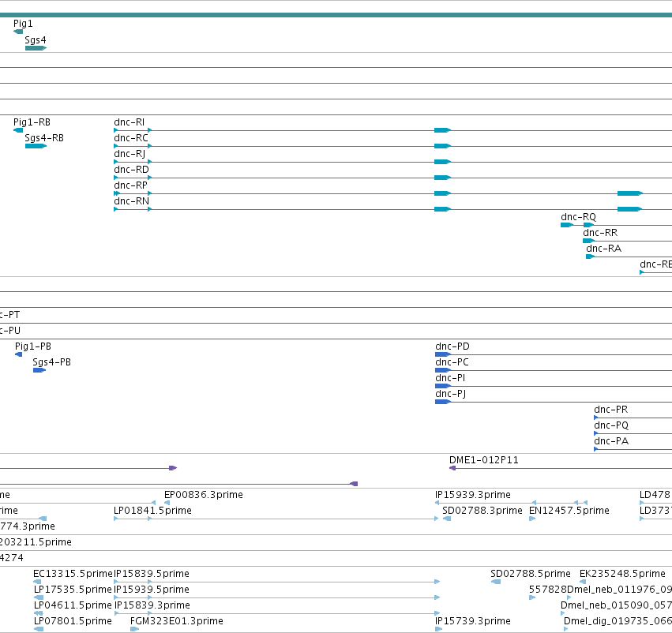
Task: Open the IP15839.3prime EST feature
Action: coord(277,613)
